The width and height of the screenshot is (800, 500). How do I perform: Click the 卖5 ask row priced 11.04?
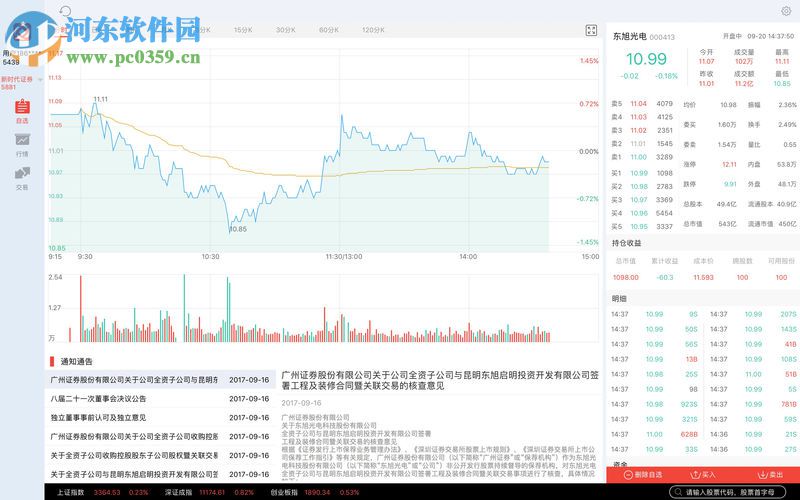(642, 104)
